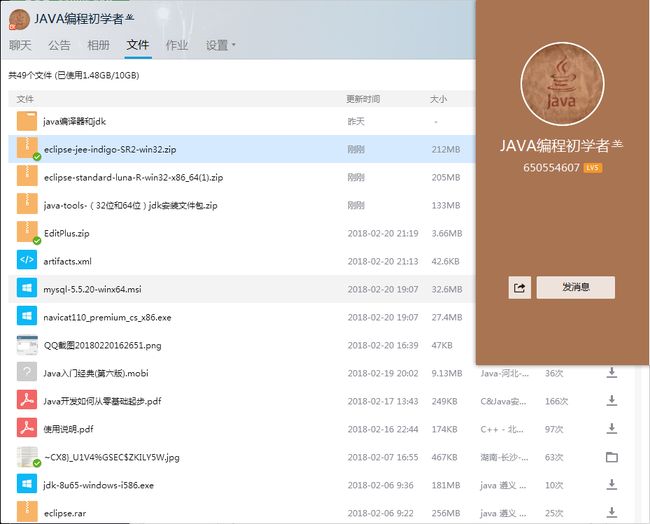Switch to the 公告 tab
This screenshot has height=524, width=650.
[59, 45]
